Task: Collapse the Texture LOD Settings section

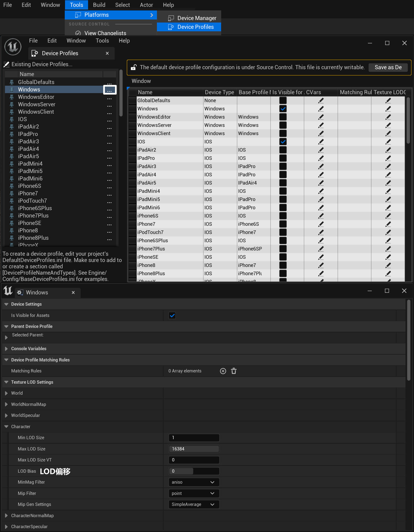Action: click(x=6, y=382)
